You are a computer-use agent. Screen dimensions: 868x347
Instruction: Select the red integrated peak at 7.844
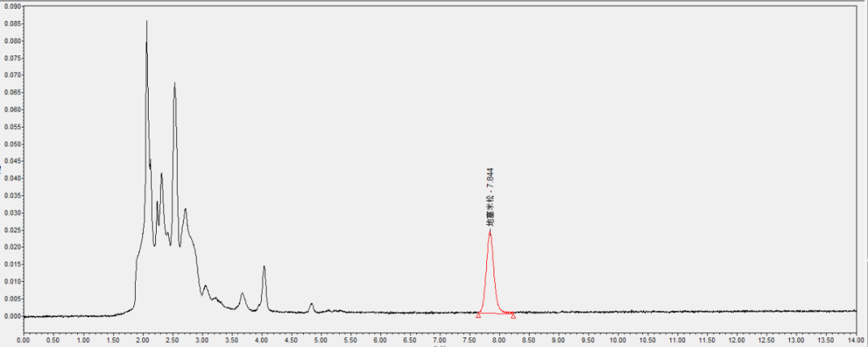[490, 271]
